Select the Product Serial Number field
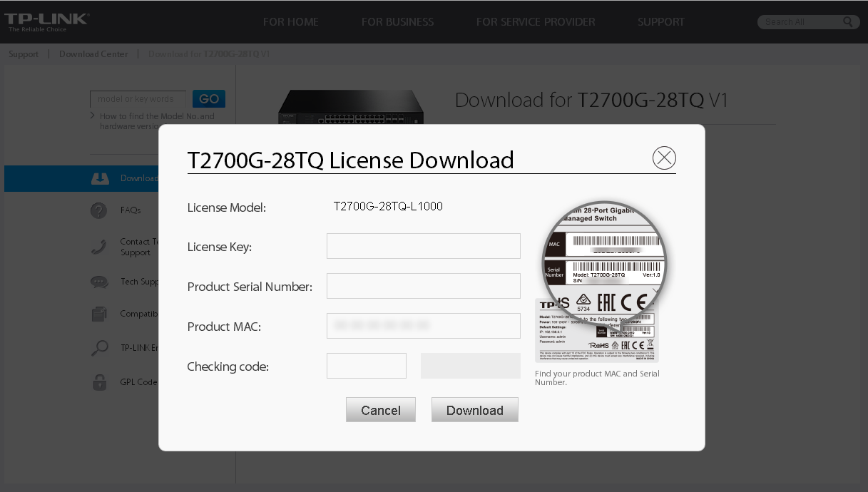868x492 pixels. (x=423, y=285)
